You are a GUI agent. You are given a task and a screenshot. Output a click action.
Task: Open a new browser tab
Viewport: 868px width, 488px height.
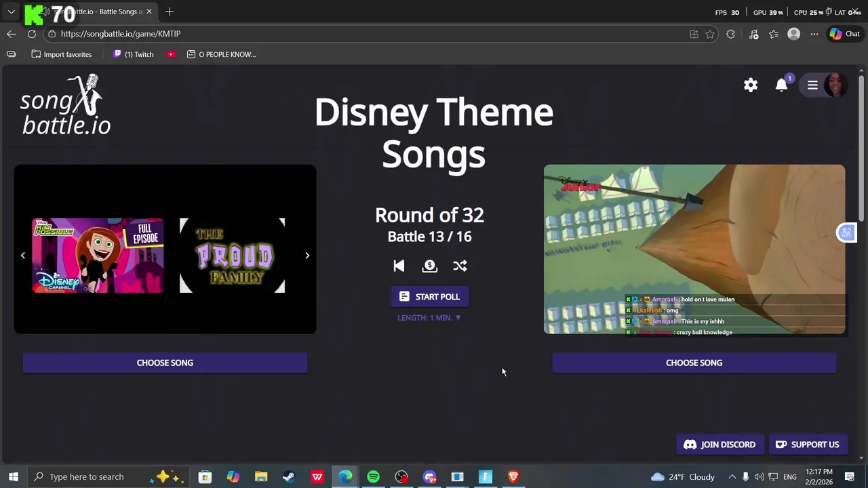170,12
